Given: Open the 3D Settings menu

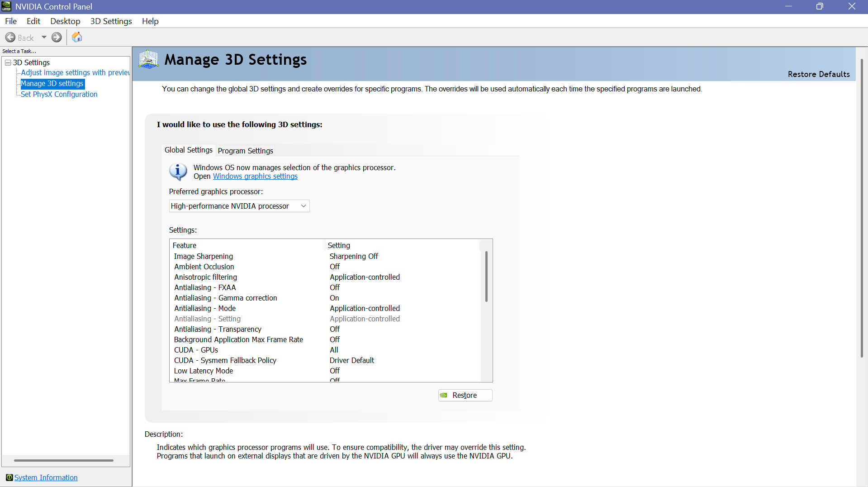Looking at the screenshot, I should [x=111, y=21].
